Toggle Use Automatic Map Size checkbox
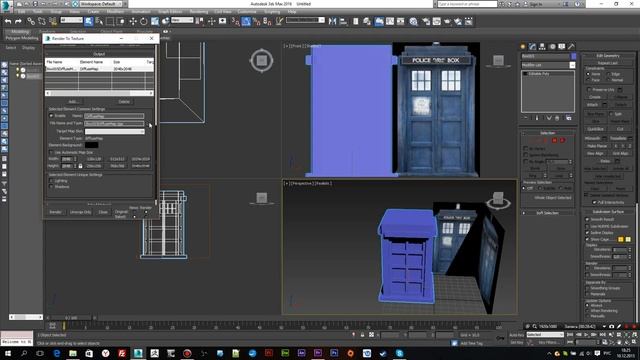Viewport: 640px width, 360px height. click(51, 153)
